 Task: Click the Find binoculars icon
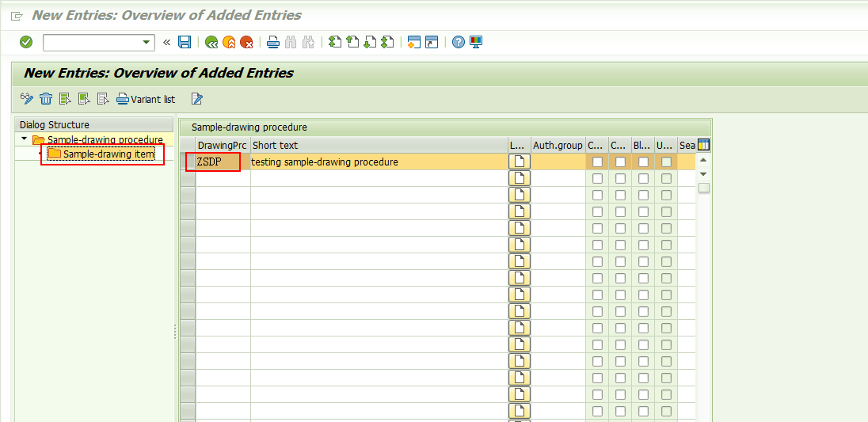(x=291, y=42)
